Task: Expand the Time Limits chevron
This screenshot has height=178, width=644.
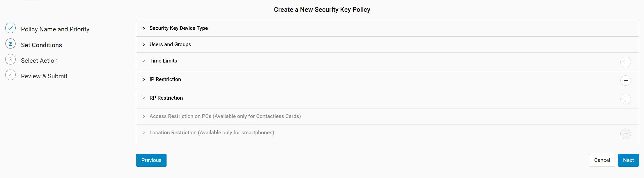Action: (x=144, y=61)
